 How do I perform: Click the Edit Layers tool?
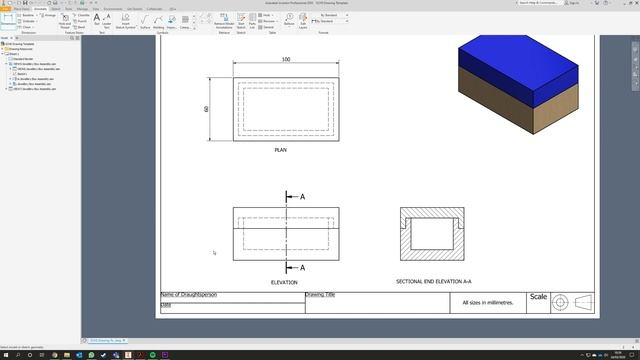(x=303, y=21)
